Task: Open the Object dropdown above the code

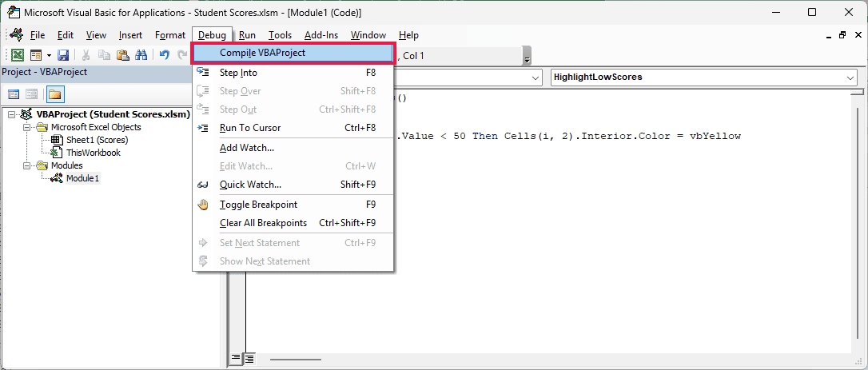Action: pos(536,78)
